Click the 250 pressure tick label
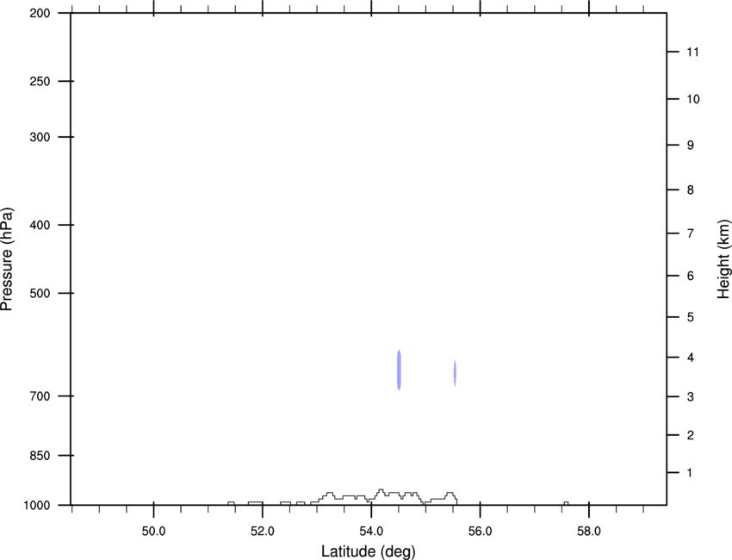 tap(40, 81)
